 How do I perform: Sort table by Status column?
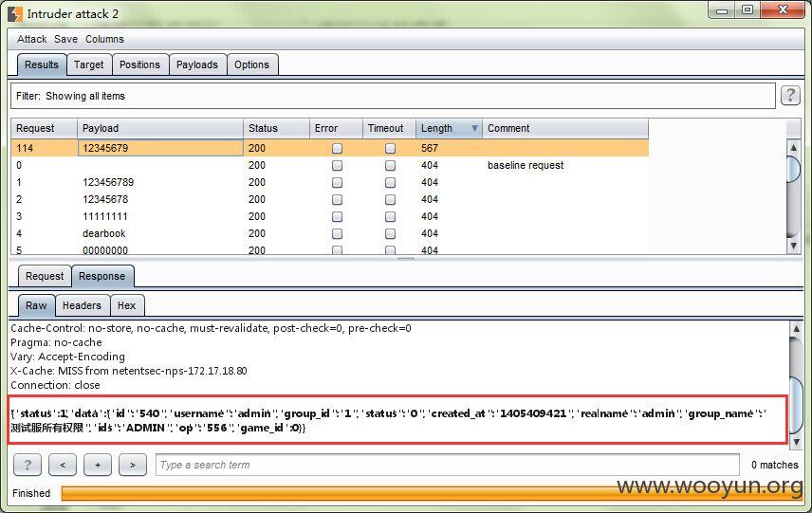(276, 128)
